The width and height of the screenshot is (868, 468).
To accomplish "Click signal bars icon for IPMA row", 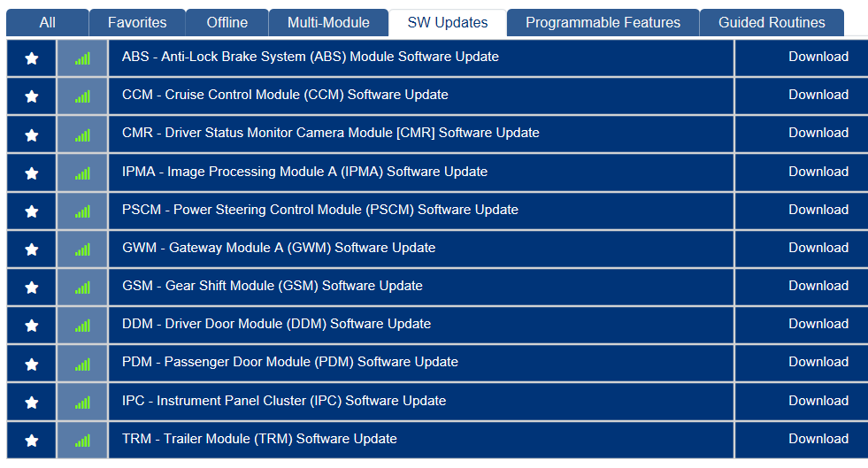I will (x=82, y=173).
